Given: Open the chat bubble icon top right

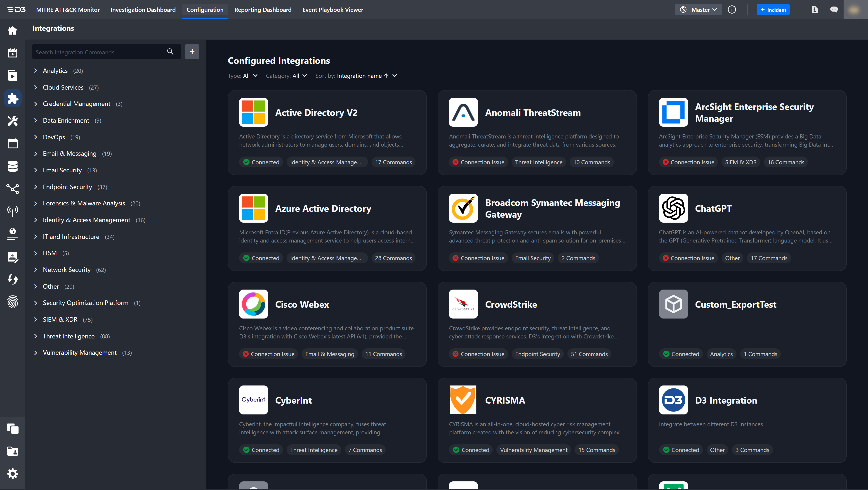Looking at the screenshot, I should [834, 10].
